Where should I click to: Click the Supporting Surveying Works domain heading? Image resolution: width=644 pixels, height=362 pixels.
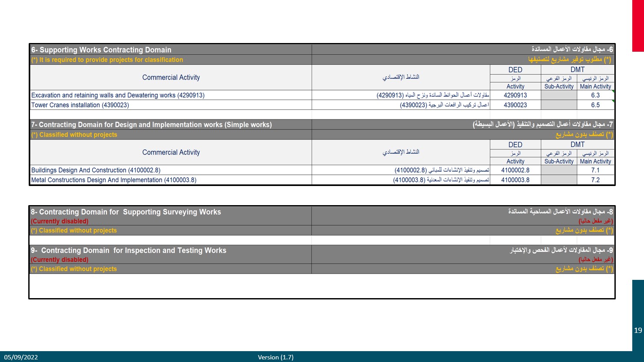(x=126, y=212)
